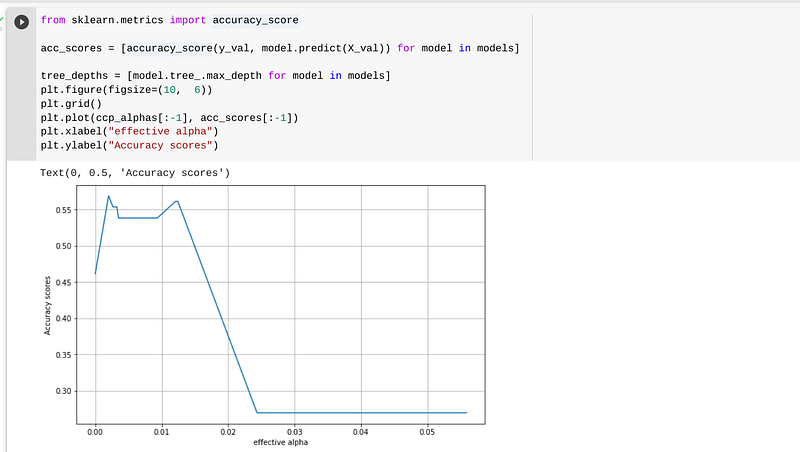Click the output text "Text(0, 0.5, 'Accuracy scores')"
This screenshot has width=800, height=452.
[x=135, y=173]
